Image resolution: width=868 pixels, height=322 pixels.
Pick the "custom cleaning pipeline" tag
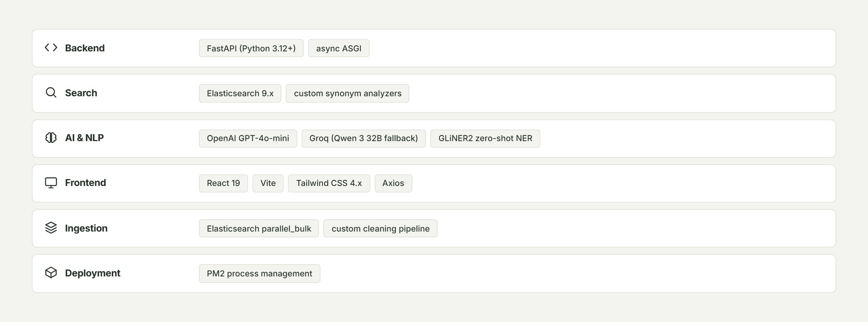(x=380, y=228)
